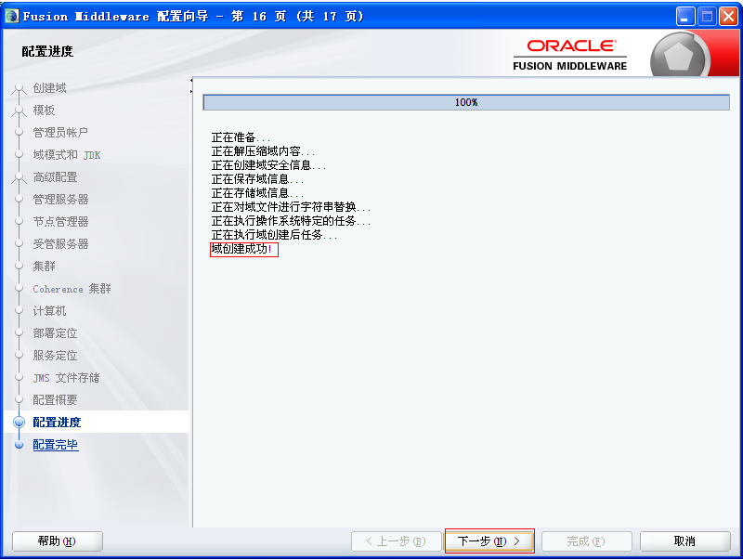The image size is (743, 560).
Task: Click the disabled 完成 (F) button
Action: click(x=587, y=541)
